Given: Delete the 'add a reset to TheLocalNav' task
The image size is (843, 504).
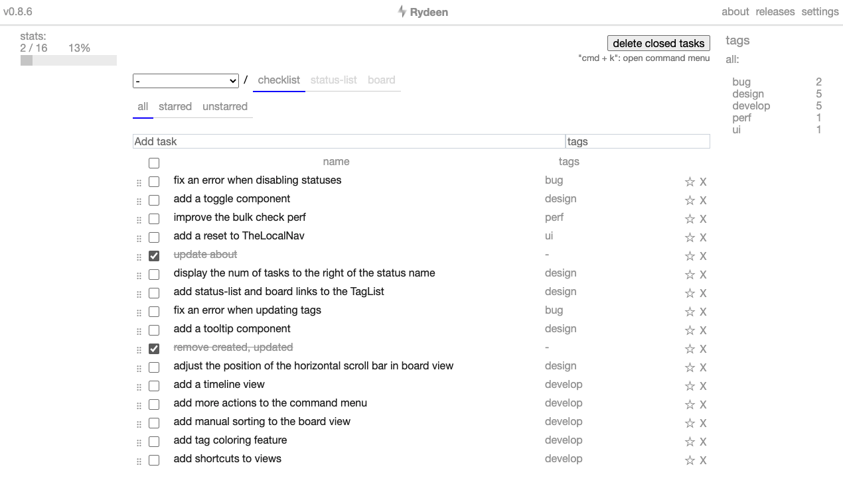Looking at the screenshot, I should (x=703, y=237).
